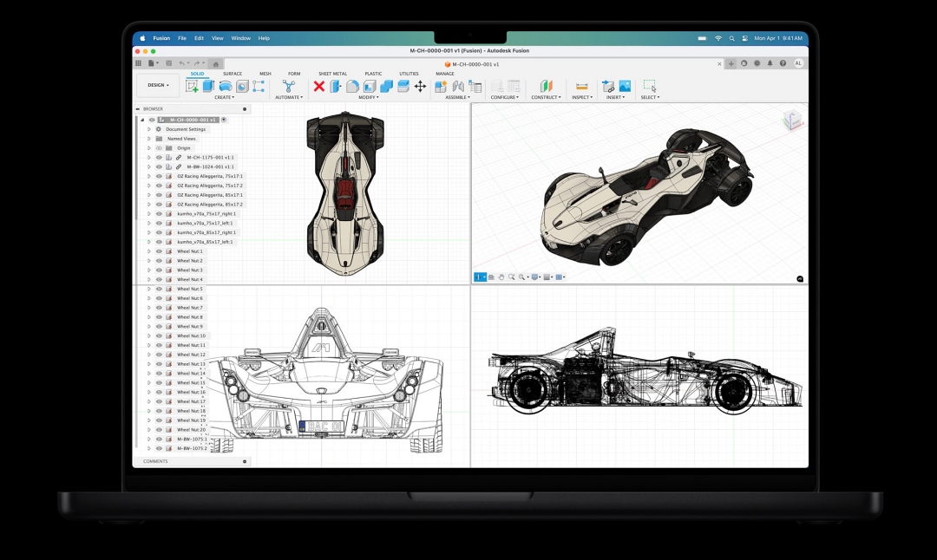Hide the M-BW-1024-001 v1:1 component

[159, 167]
